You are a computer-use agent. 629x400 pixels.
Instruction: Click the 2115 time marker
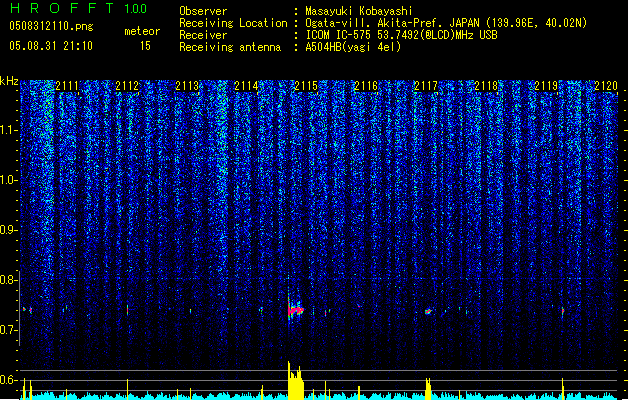pyautogui.click(x=306, y=86)
